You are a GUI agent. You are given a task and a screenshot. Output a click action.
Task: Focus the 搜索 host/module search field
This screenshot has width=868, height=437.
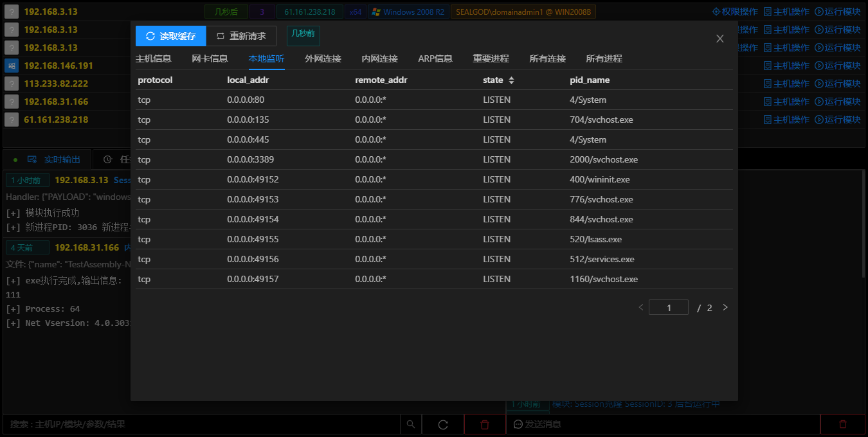[x=201, y=424]
